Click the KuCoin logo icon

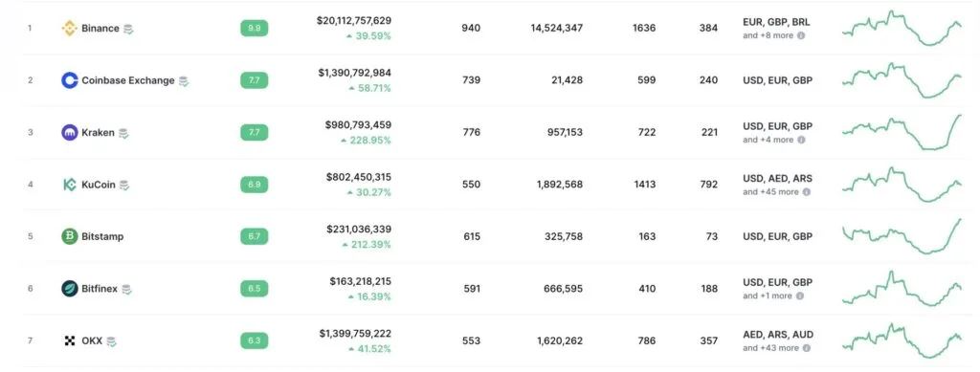point(69,185)
